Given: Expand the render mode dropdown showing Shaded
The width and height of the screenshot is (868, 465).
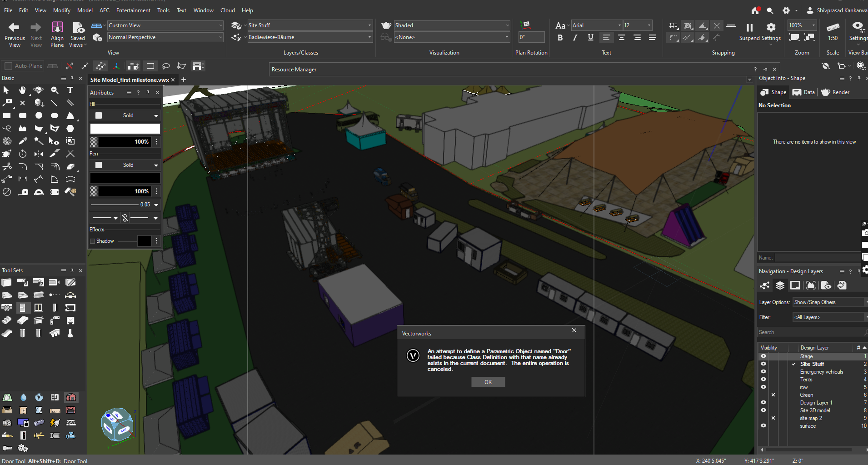Looking at the screenshot, I should (507, 25).
